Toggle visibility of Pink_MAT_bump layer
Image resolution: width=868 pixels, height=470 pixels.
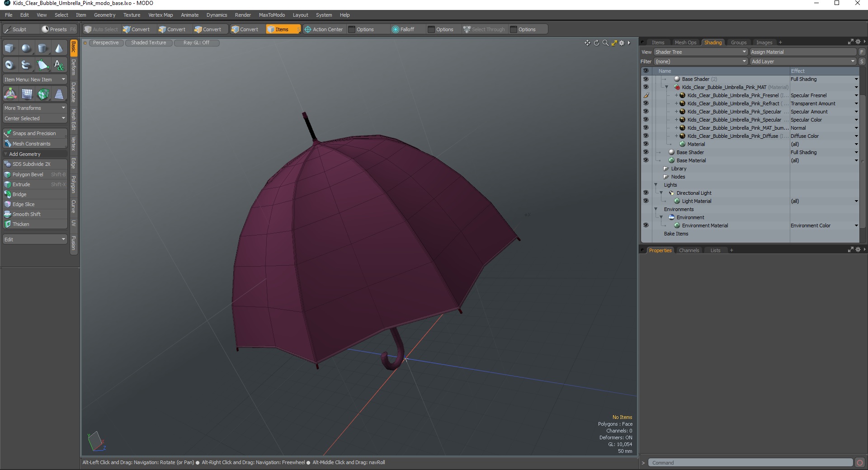click(646, 128)
